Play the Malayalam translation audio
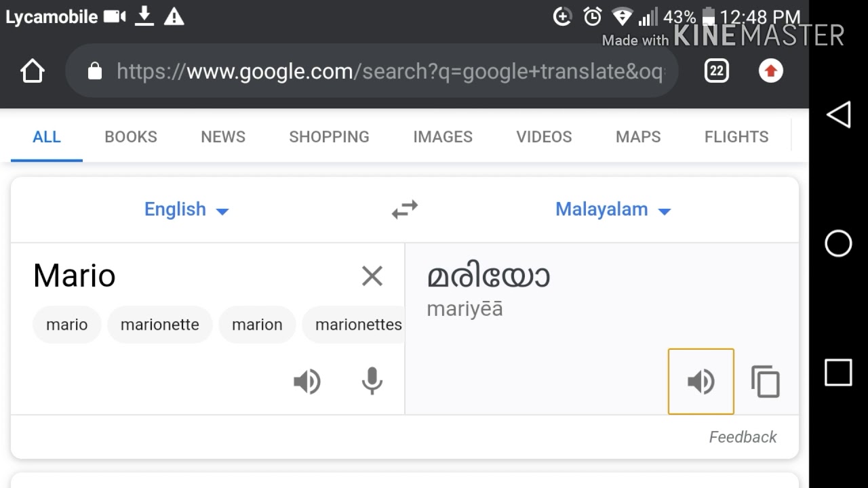The width and height of the screenshot is (868, 488). point(701,382)
